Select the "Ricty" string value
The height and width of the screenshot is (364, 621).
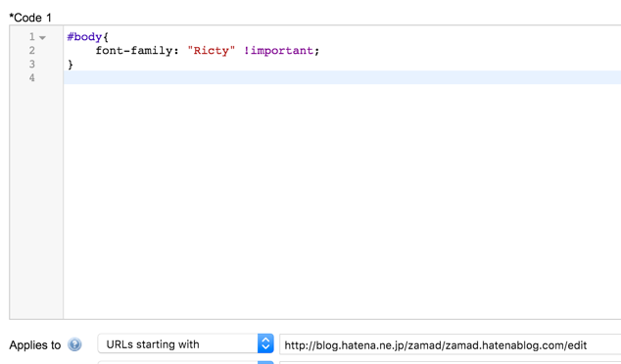pyautogui.click(x=212, y=51)
